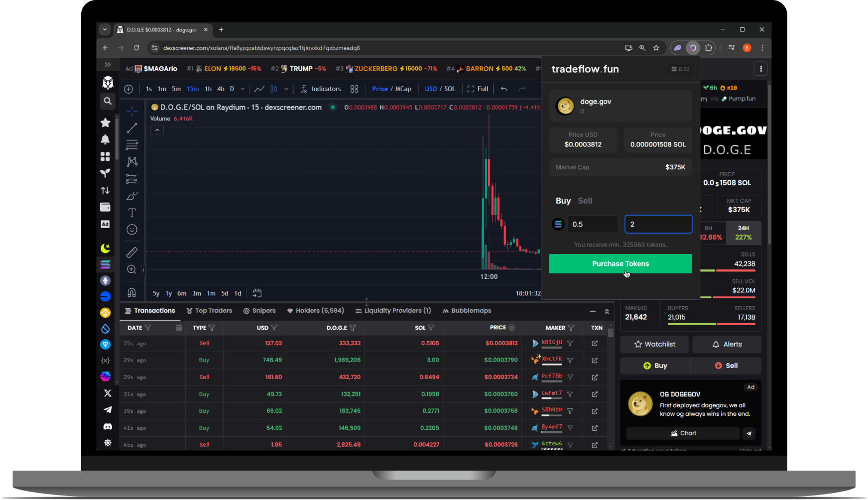The image size is (868, 500).
Task: Switch tradeflow panel to Sell
Action: coord(585,201)
